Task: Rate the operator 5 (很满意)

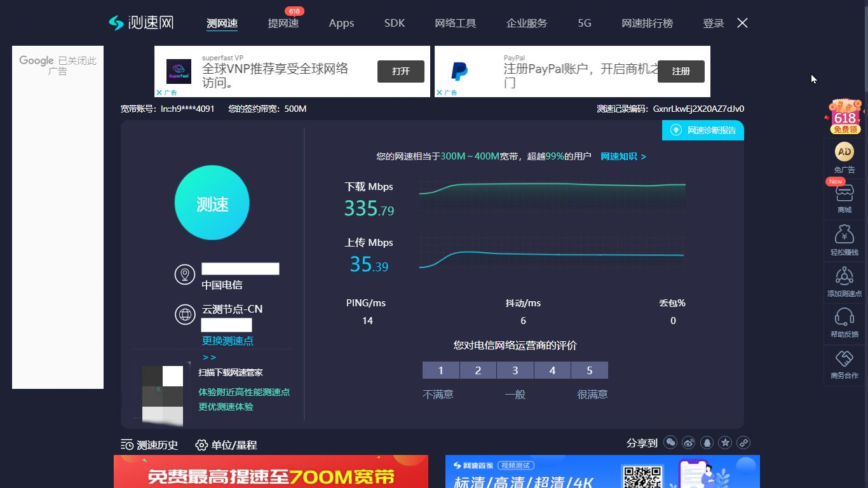Action: click(x=590, y=370)
